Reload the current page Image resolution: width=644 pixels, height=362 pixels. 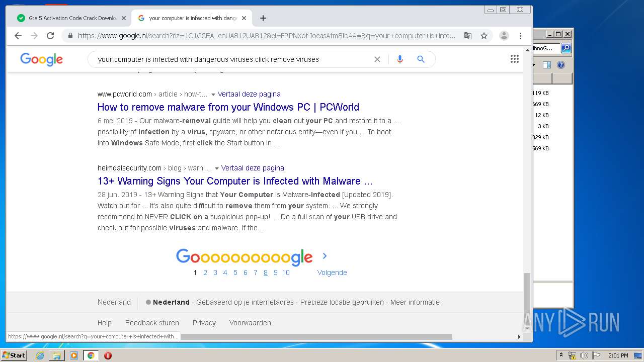(x=50, y=36)
